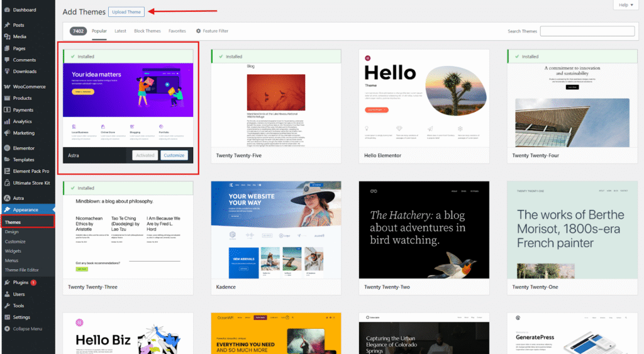The width and height of the screenshot is (644, 354).
Task: Click the Twenty Twenty-Two theme name
Action: tap(387, 287)
